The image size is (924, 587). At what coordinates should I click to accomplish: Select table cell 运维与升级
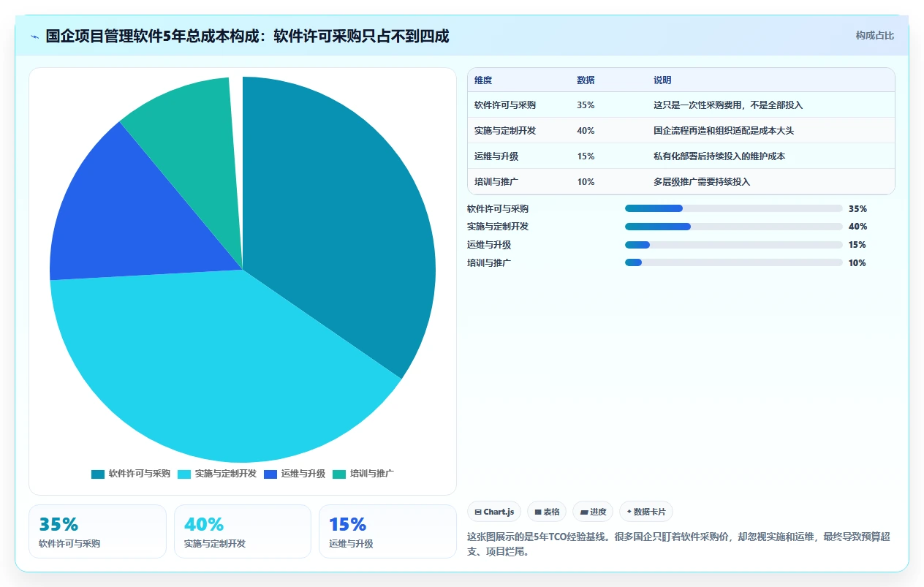pos(496,156)
